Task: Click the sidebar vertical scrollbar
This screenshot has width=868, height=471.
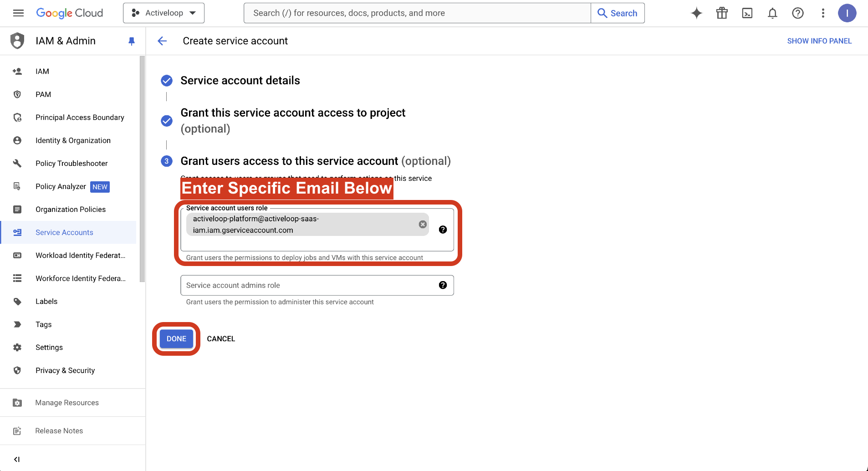Action: [142, 169]
